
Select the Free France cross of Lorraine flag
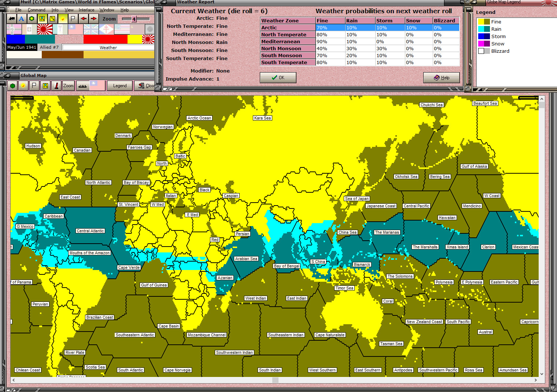[x=106, y=29]
